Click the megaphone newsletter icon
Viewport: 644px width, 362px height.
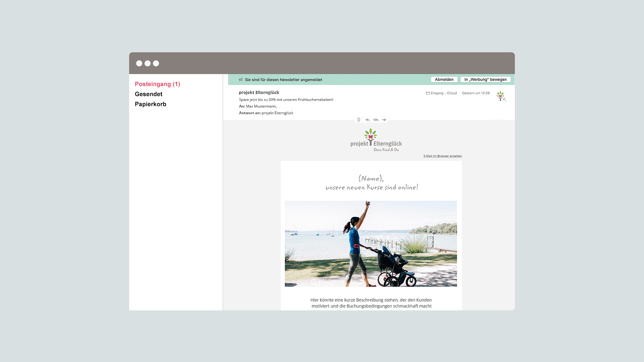tap(240, 79)
